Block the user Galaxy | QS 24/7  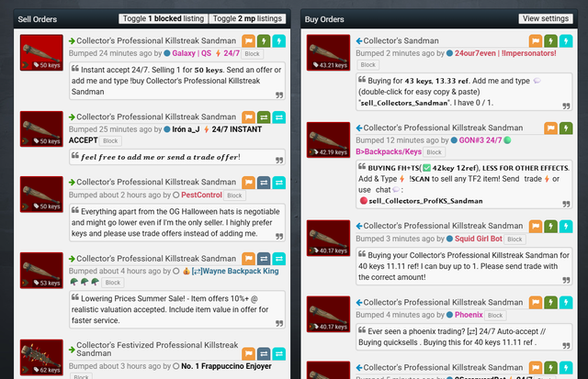(252, 54)
